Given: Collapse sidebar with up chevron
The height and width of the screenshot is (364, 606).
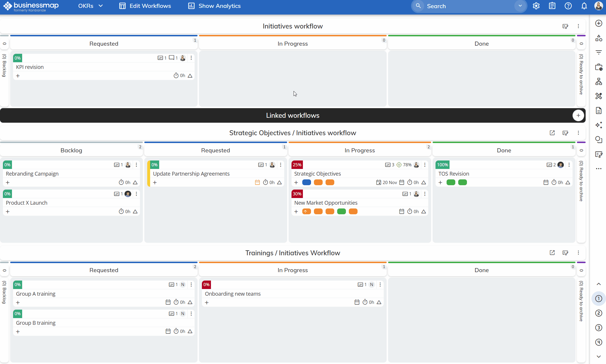Looking at the screenshot, I should (x=598, y=284).
